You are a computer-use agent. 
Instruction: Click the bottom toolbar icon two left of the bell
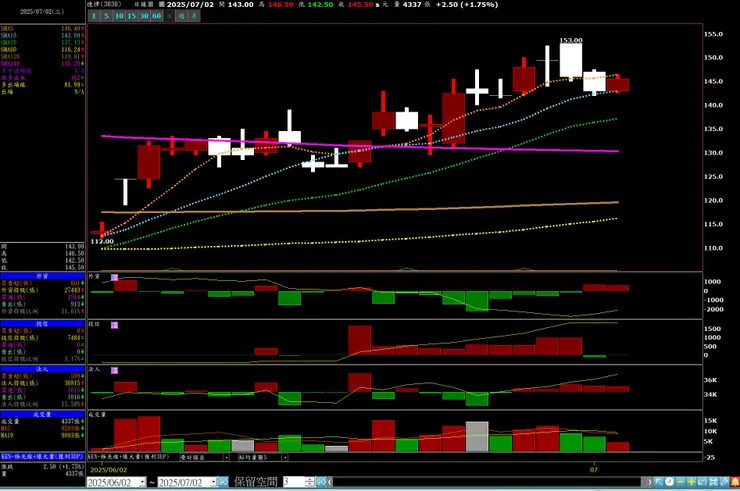713,482
